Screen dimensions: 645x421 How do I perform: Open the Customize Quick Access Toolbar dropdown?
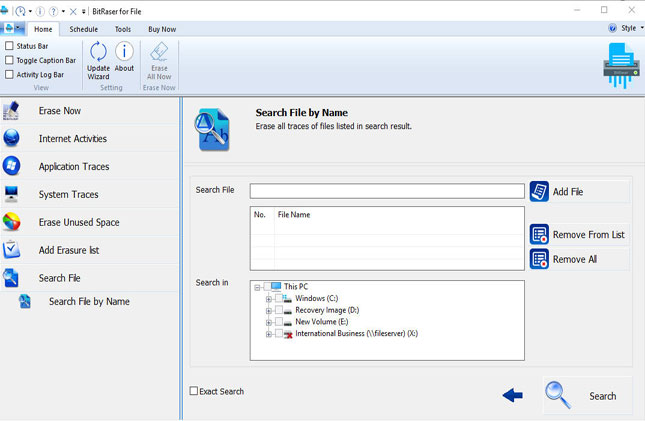(x=84, y=12)
